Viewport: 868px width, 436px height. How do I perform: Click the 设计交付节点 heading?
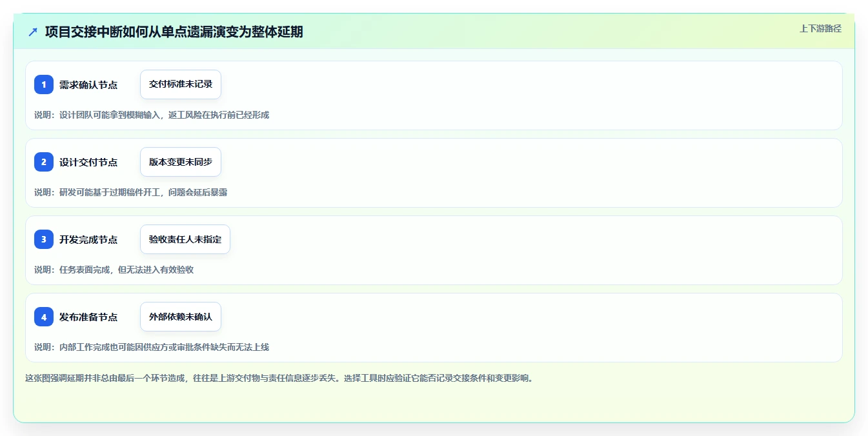(88, 162)
